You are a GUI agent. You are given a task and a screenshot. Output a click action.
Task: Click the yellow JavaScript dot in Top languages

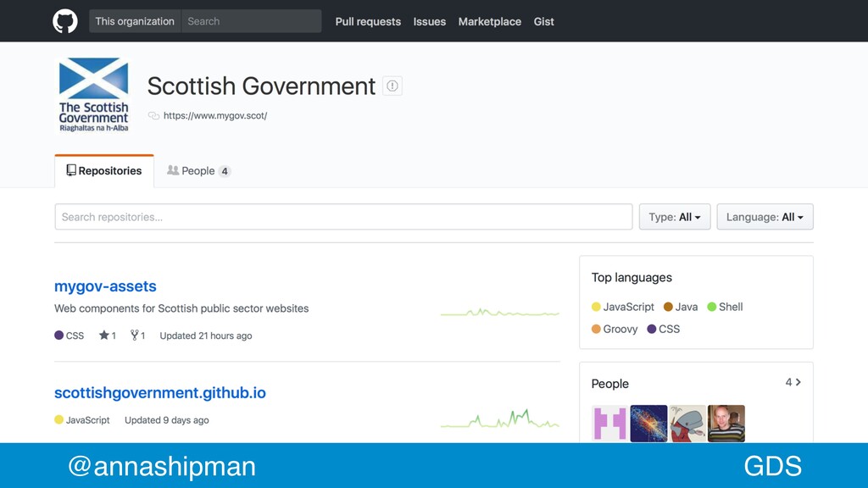[596, 307]
